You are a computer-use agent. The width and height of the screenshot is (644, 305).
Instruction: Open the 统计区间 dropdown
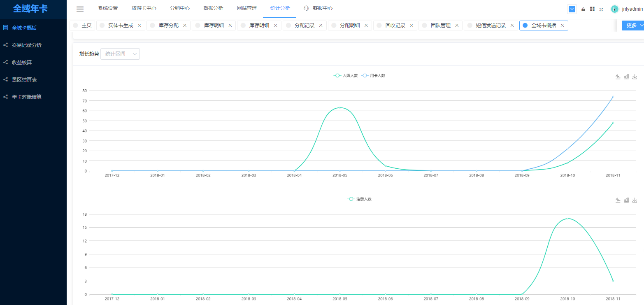(x=120, y=54)
